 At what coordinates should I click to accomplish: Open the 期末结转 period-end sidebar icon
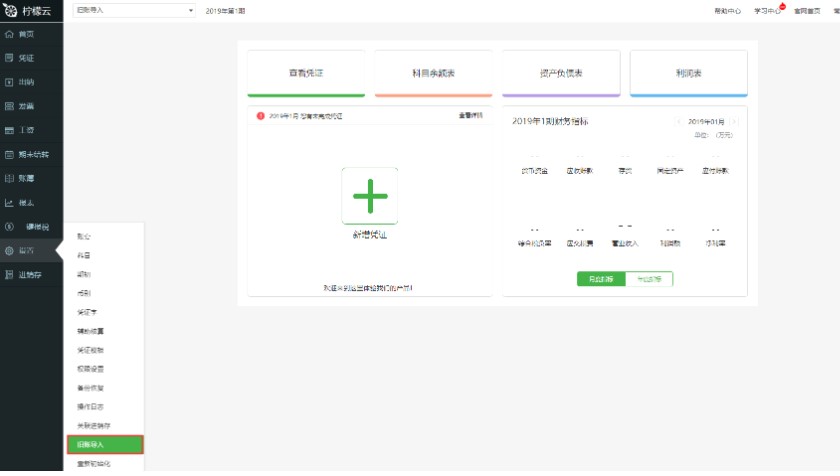[9, 154]
